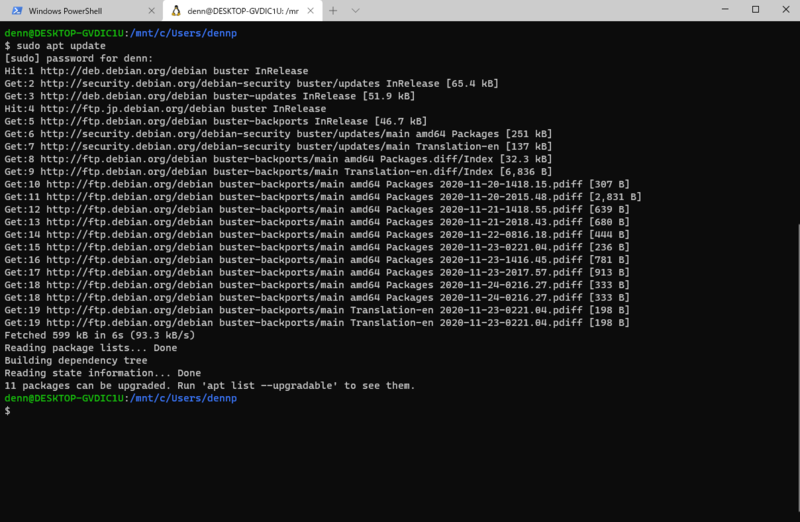Click the 'sudo apt update' command line
Image resolution: width=800 pixels, height=522 pixels.
(55, 46)
